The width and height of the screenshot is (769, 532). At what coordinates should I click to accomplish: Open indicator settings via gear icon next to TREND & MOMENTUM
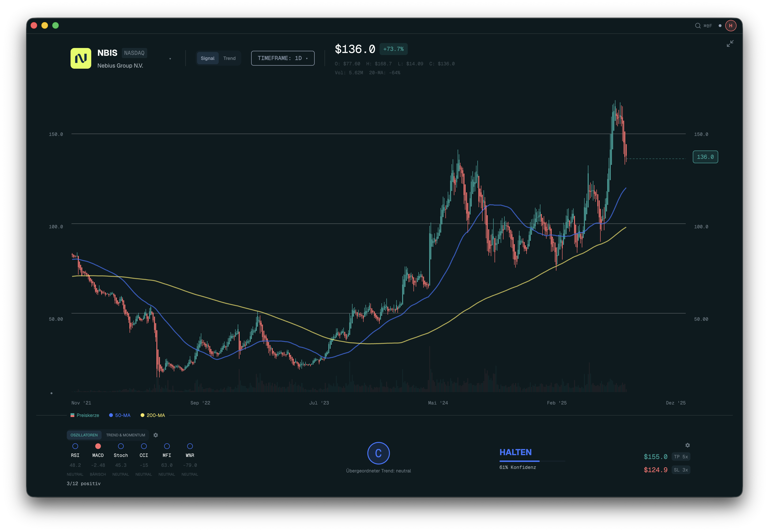coord(156,435)
